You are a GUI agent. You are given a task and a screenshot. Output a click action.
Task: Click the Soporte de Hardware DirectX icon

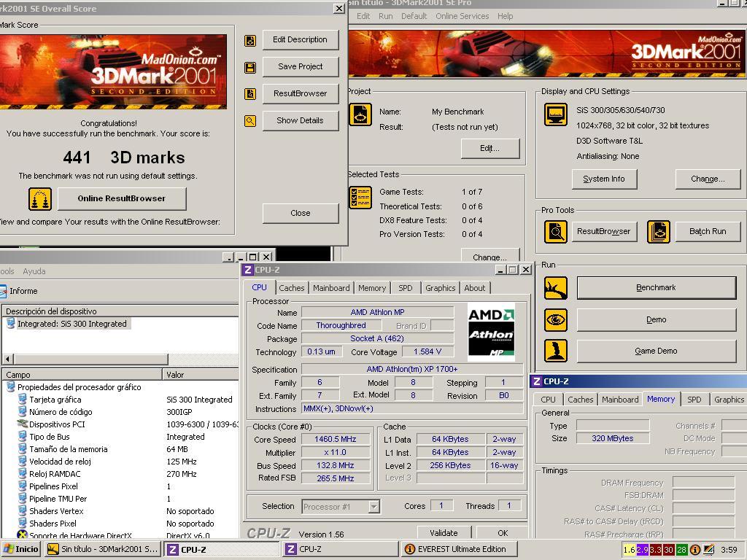pos(22,535)
